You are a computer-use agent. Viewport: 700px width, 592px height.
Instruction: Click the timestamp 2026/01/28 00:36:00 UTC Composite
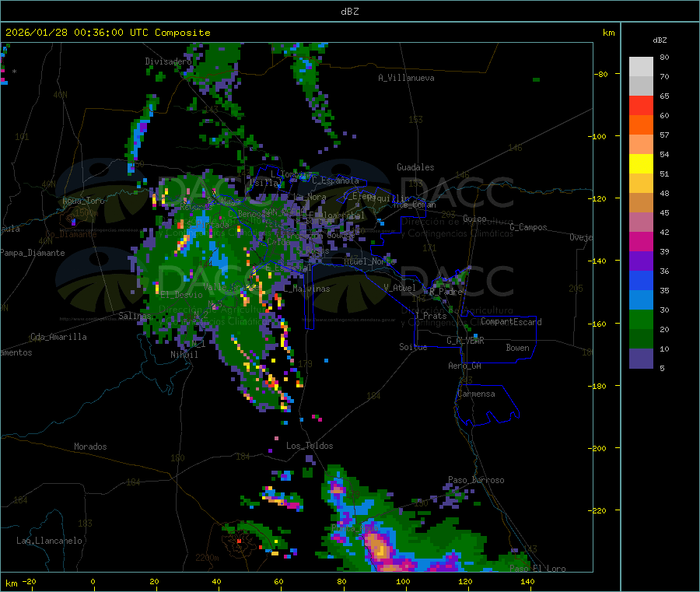click(x=107, y=33)
